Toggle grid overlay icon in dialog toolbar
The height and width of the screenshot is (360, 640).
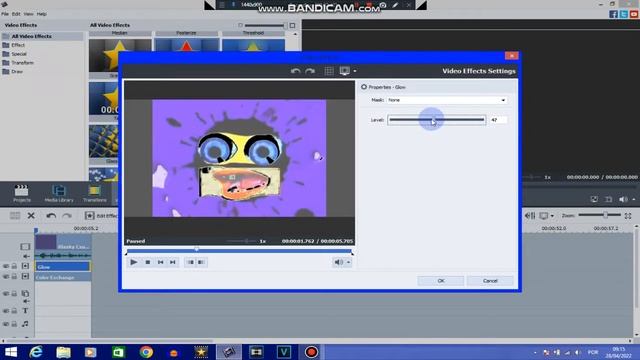click(329, 71)
